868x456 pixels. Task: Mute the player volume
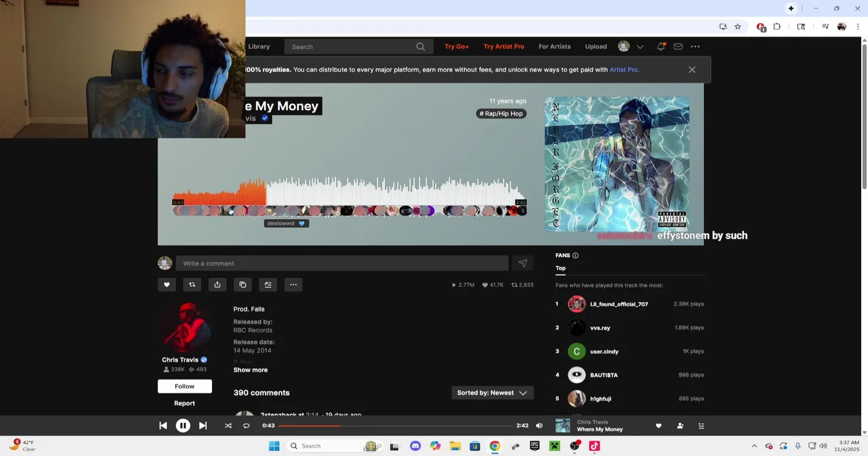(x=539, y=426)
